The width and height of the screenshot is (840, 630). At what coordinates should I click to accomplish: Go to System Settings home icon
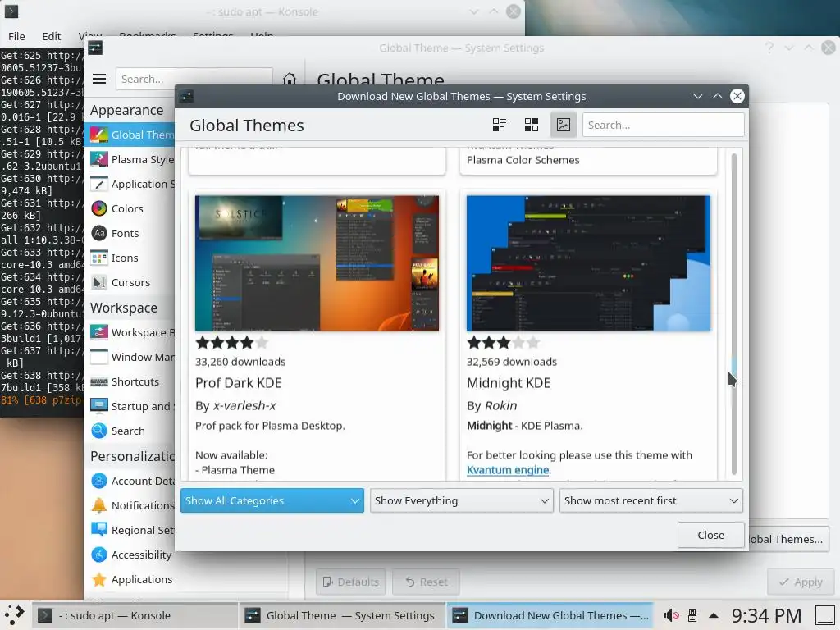point(290,80)
